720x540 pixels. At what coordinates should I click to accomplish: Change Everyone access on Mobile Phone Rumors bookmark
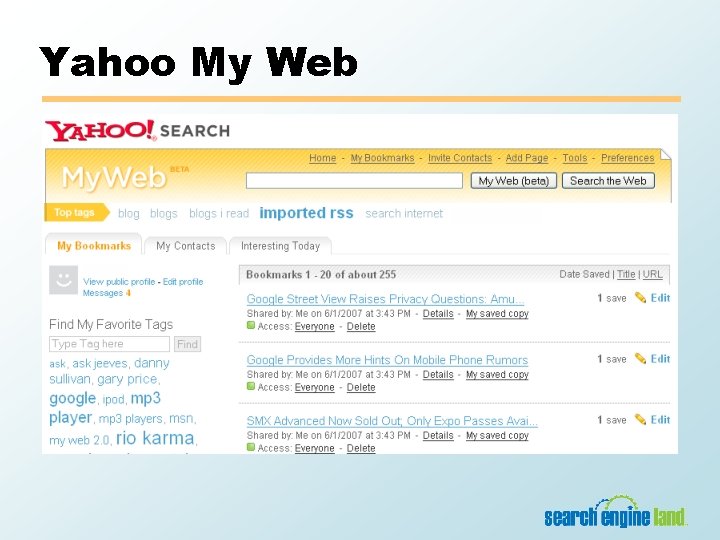click(x=315, y=387)
